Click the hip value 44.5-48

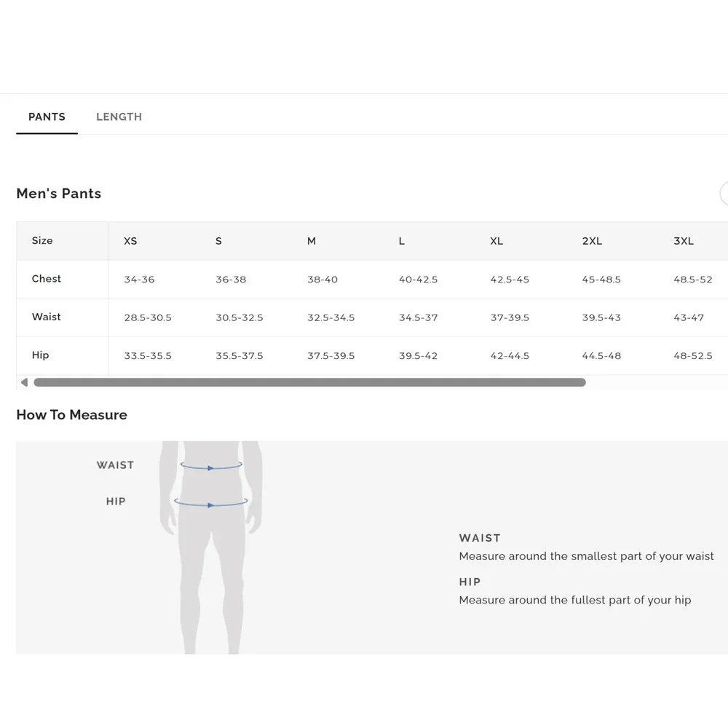[x=601, y=356]
